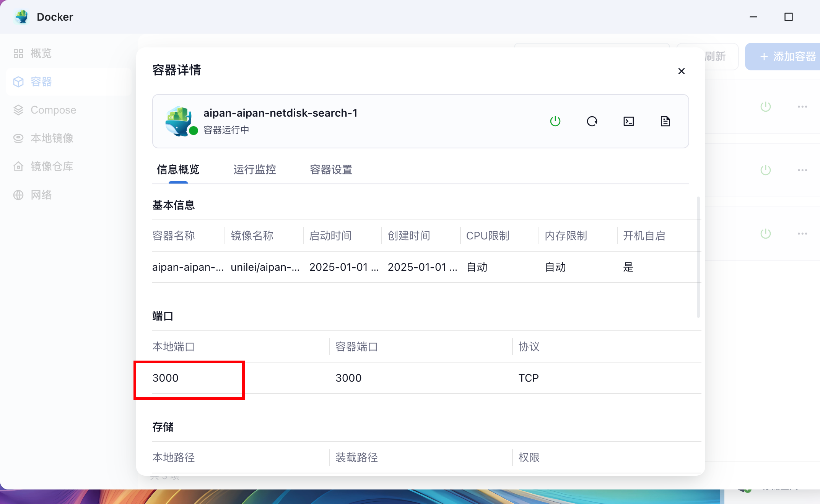
Task: Open Compose in the sidebar
Action: [x=69, y=110]
